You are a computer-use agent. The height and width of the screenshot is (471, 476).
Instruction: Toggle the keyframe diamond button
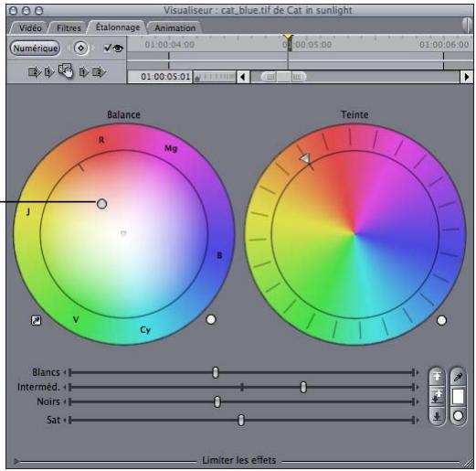tap(80, 48)
